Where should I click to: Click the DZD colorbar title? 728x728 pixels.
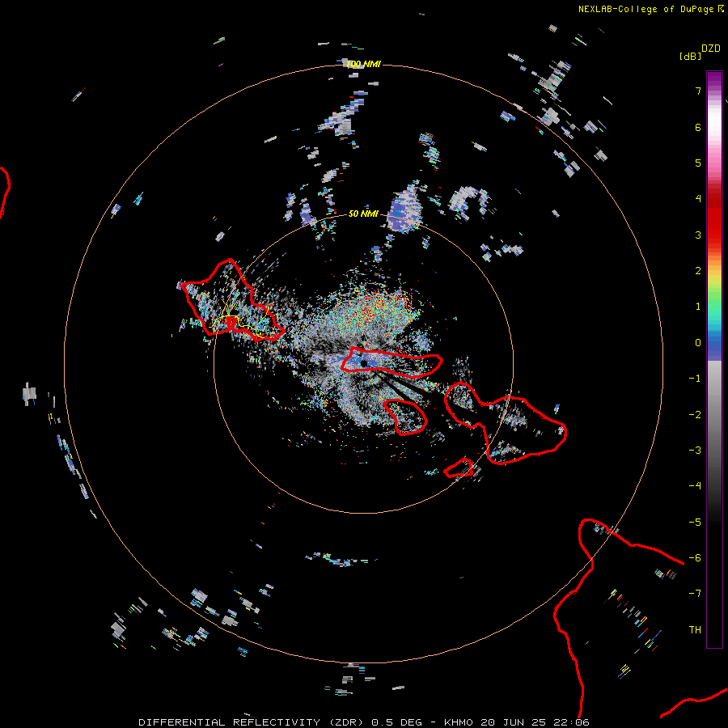click(711, 49)
